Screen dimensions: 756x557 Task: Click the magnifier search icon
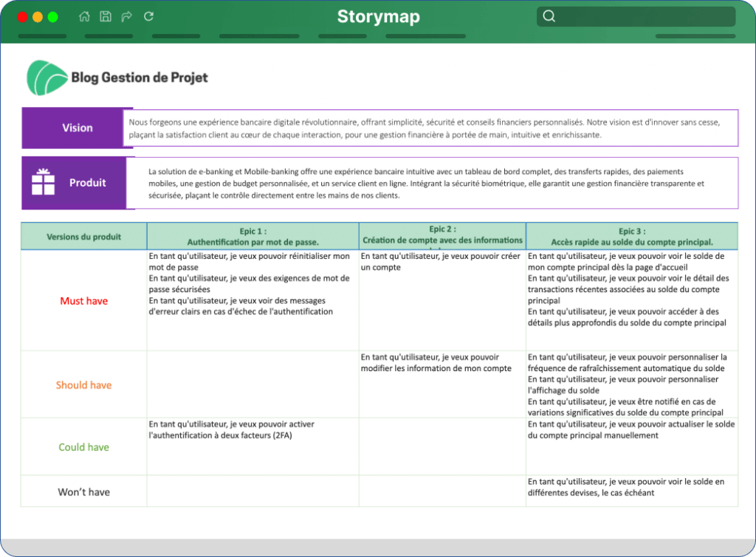[549, 16]
